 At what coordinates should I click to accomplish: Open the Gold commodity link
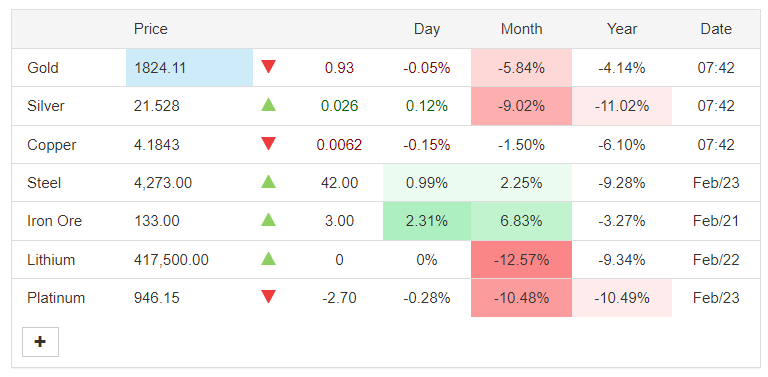point(43,68)
